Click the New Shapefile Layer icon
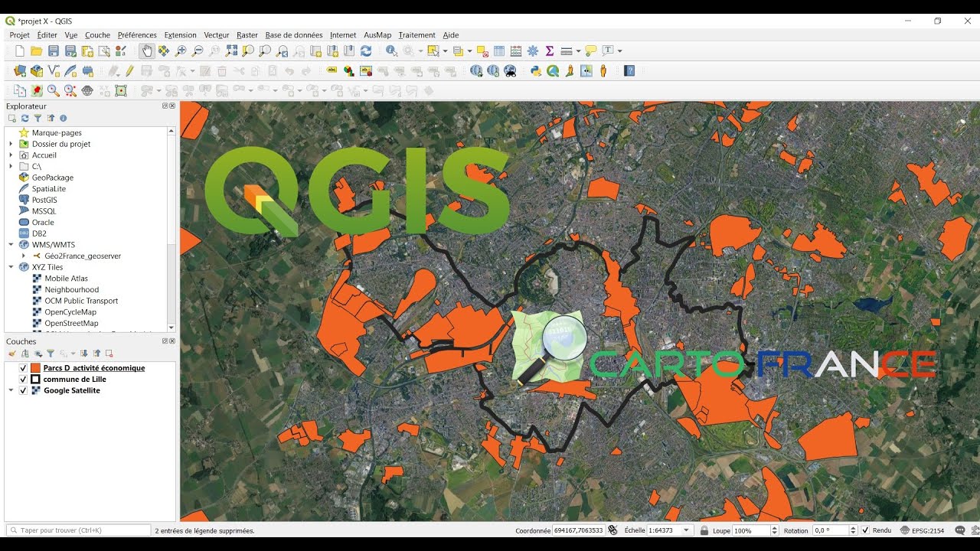 click(x=54, y=71)
